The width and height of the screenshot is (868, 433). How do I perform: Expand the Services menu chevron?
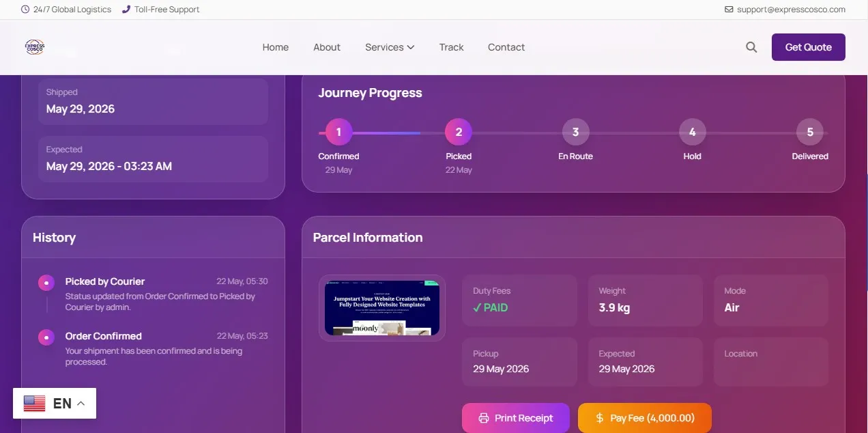pos(411,47)
